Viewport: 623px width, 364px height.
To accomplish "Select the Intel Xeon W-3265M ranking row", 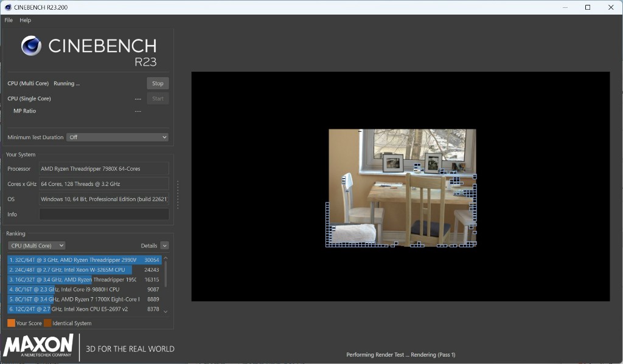I will 85,270.
